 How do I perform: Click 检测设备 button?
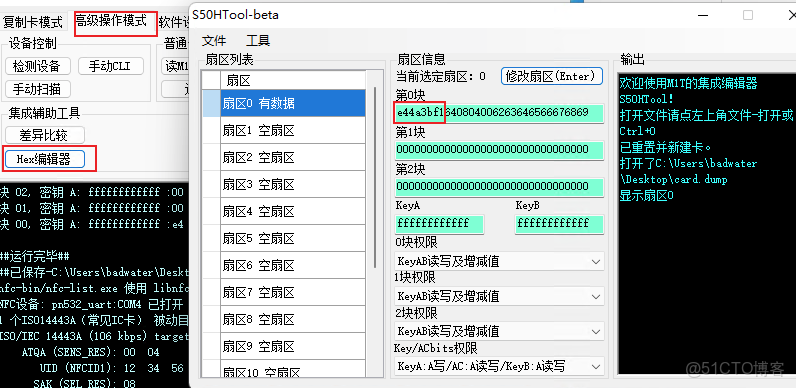[37, 66]
